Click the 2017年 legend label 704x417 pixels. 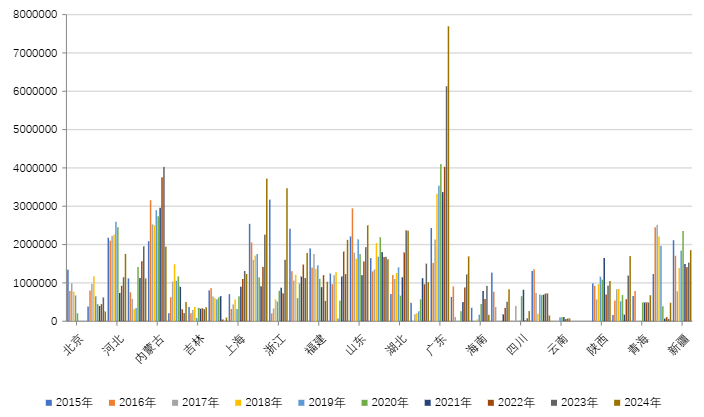point(206,402)
